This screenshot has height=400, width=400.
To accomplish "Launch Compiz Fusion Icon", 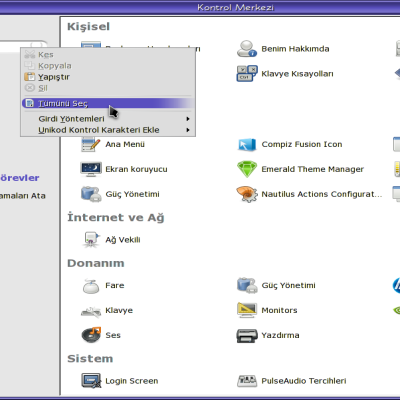I will [247, 145].
